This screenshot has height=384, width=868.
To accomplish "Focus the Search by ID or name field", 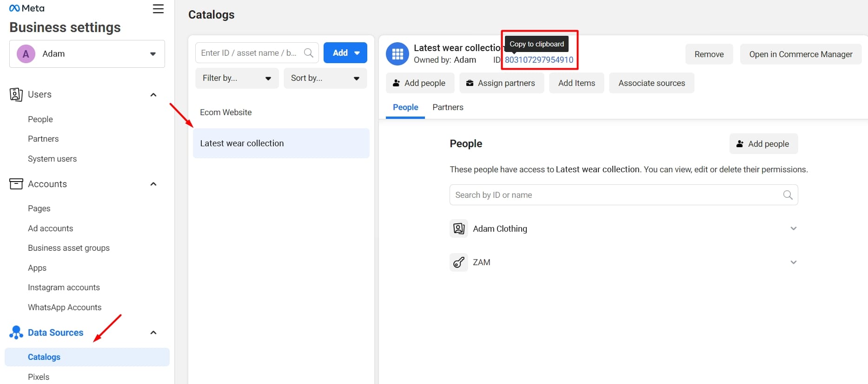I will 623,195.
